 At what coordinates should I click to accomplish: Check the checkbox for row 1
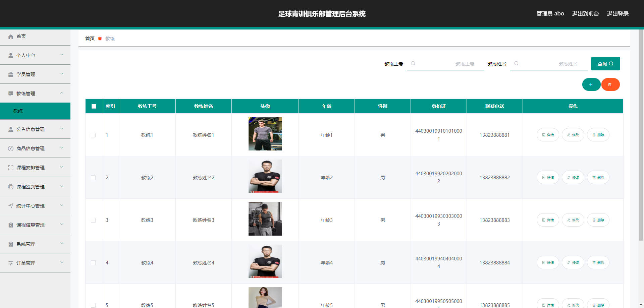pos(93,135)
